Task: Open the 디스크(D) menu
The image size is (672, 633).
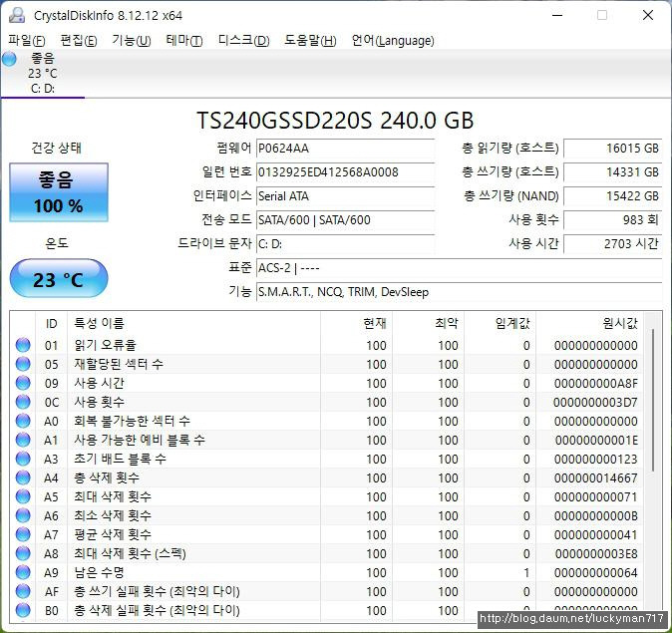Action: click(244, 40)
